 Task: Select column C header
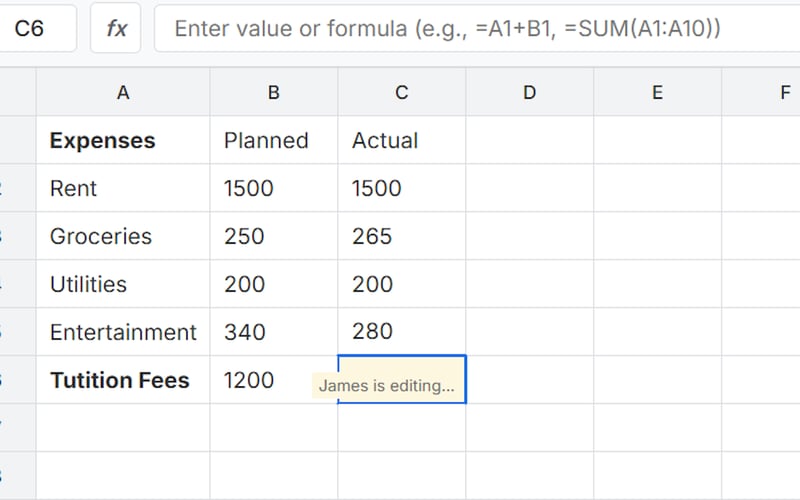(402, 93)
